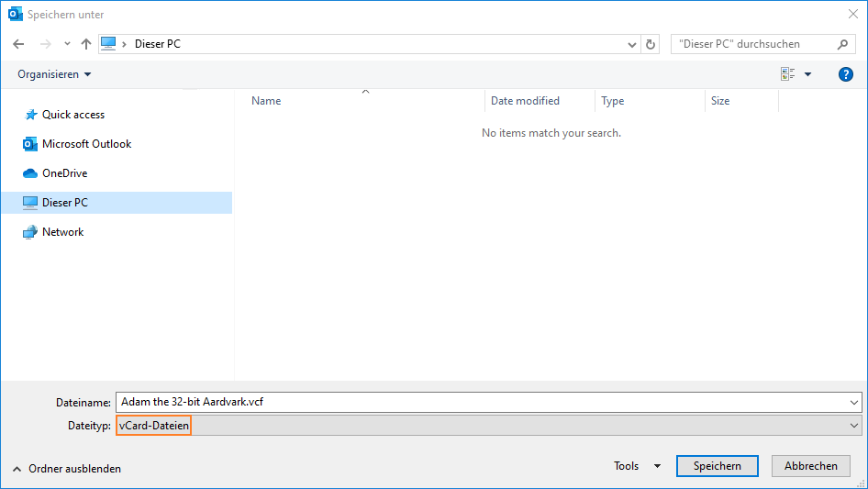Viewport: 868px width, 489px height.
Task: Open the view options dropdown arrow
Action: 807,74
